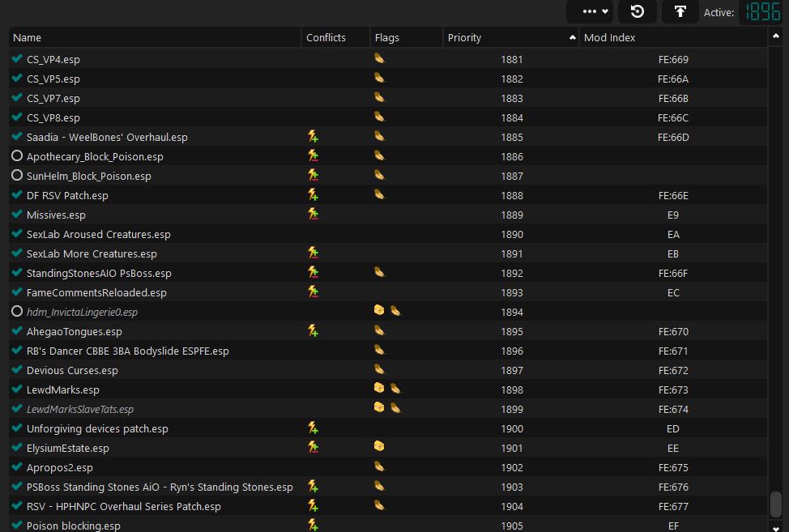Click conflict icon for FameCommentsReloaded.esp

313,292
